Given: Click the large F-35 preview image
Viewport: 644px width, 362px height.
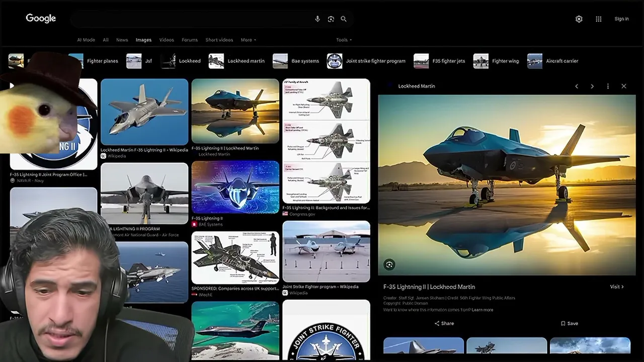Looking at the screenshot, I should [x=507, y=185].
